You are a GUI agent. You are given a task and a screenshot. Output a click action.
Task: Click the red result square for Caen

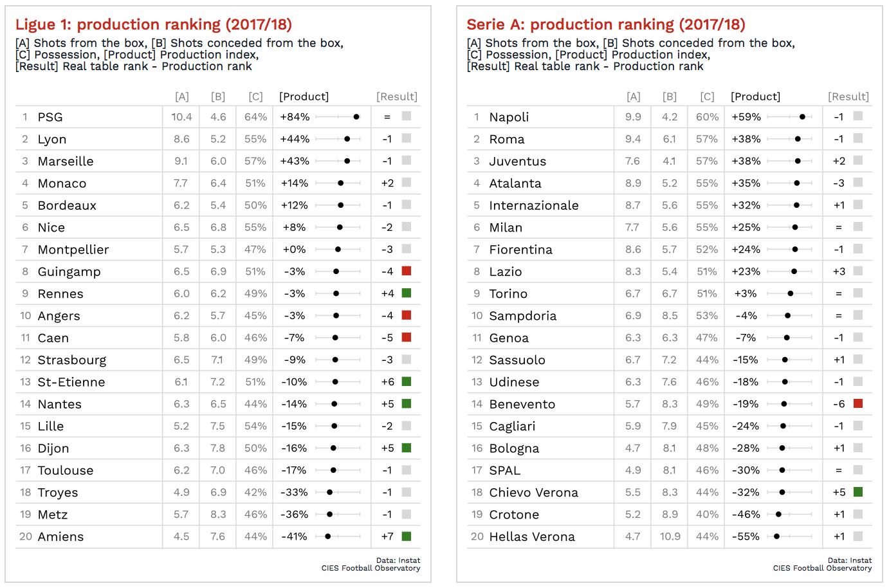click(407, 337)
